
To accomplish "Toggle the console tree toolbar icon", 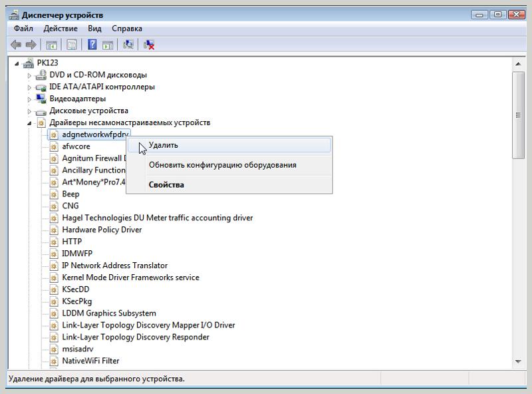I will (x=52, y=45).
